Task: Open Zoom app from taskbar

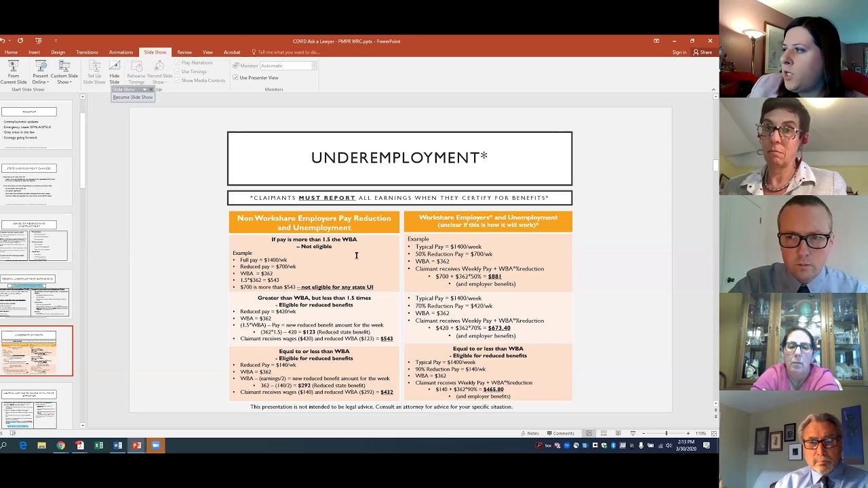Action: pos(155,445)
